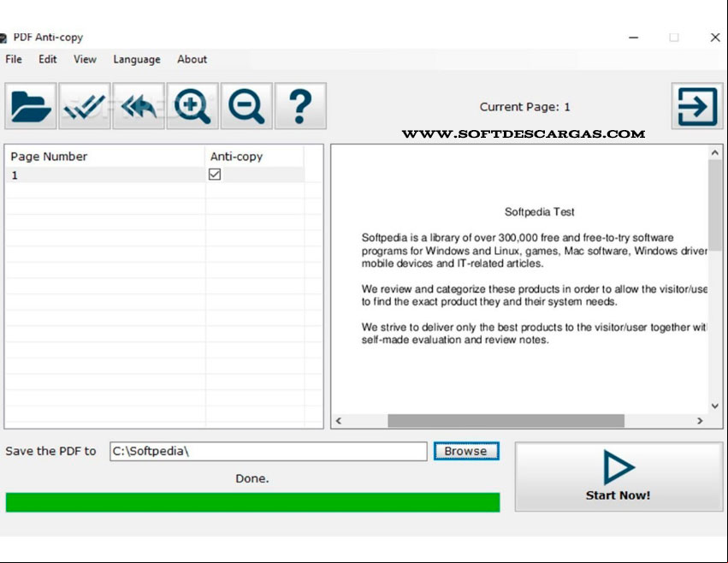Click the double-arrow undo selection icon

point(139,106)
